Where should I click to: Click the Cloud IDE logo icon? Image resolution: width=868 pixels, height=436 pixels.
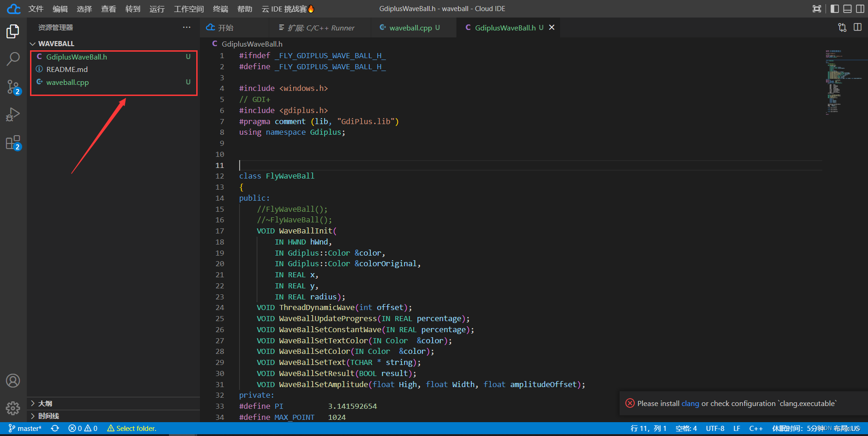[13, 9]
